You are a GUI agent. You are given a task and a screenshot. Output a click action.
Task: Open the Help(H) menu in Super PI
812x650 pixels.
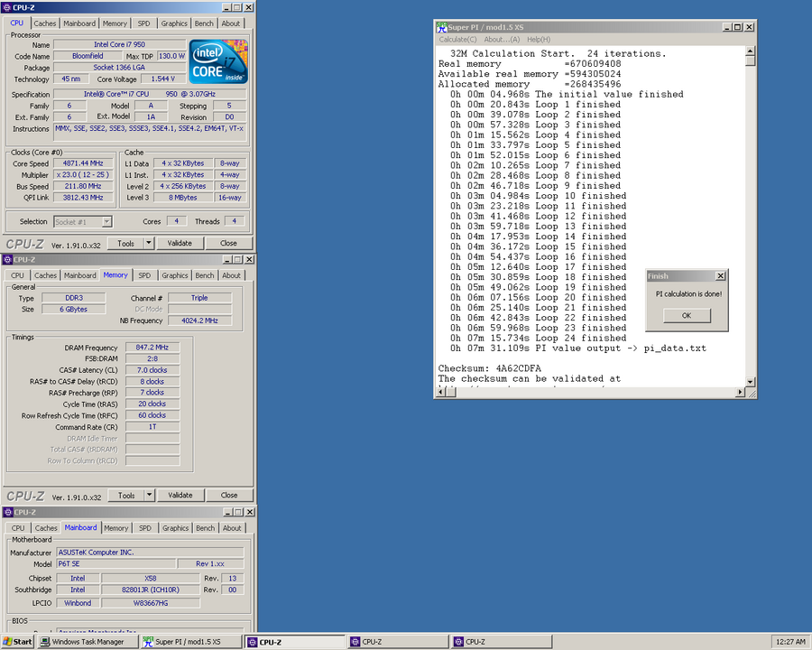point(539,40)
